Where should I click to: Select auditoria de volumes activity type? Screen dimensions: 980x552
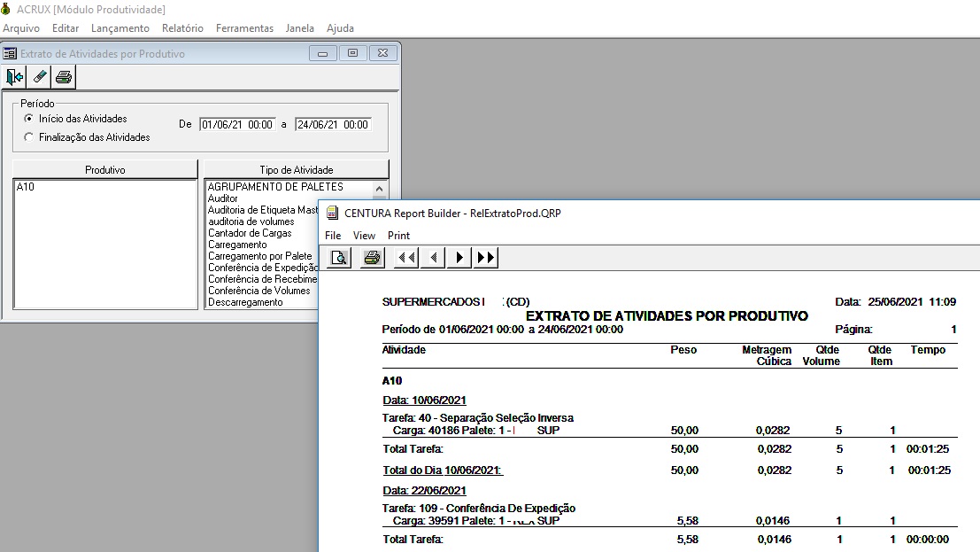tap(251, 222)
